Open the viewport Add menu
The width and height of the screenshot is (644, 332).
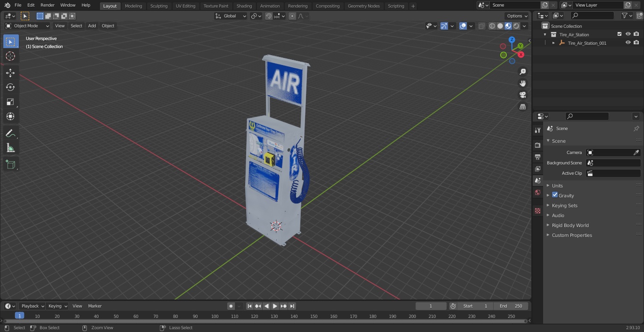tap(92, 26)
